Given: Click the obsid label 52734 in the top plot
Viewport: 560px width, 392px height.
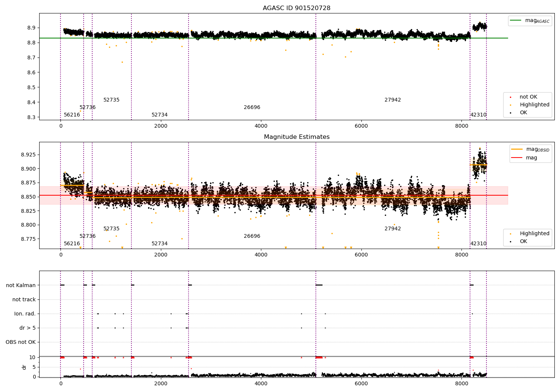Looking at the screenshot, I should pos(159,115).
